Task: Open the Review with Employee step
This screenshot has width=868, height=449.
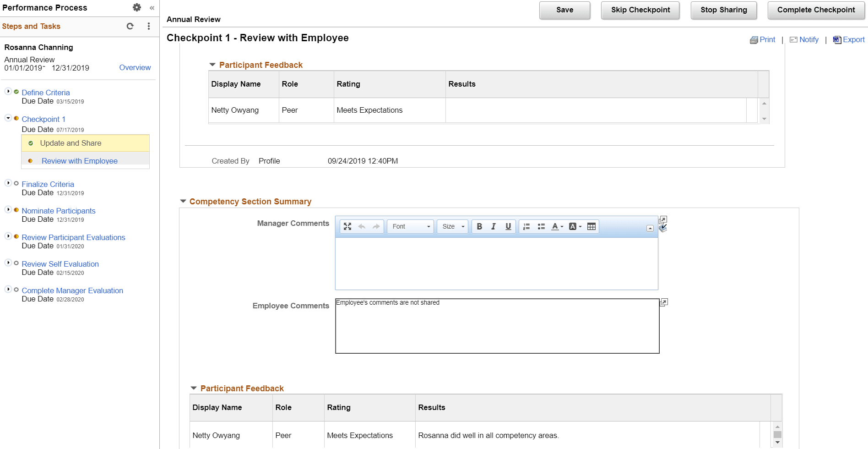Action: pyautogui.click(x=80, y=161)
